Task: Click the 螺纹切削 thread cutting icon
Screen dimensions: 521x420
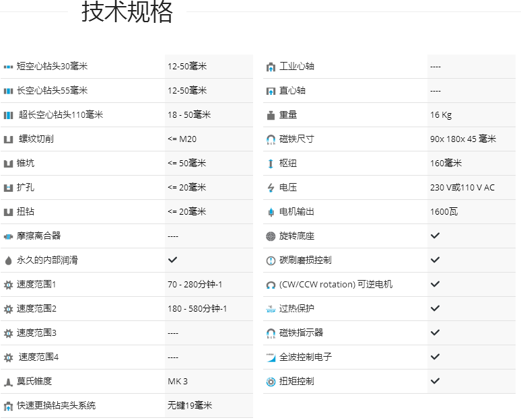Action: click(8, 139)
